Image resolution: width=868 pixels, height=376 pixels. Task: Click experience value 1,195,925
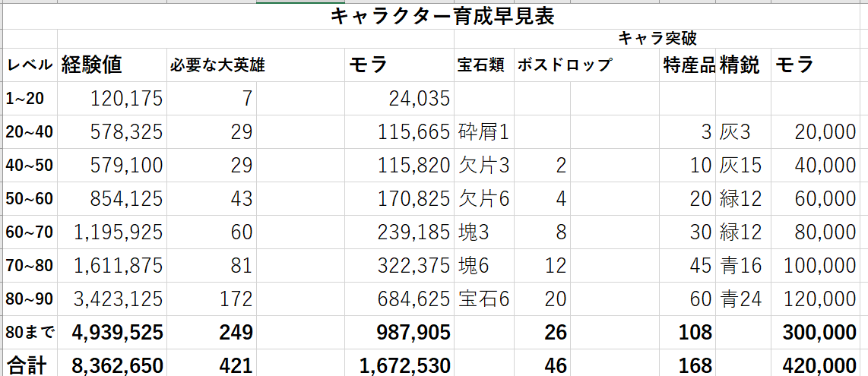(112, 232)
